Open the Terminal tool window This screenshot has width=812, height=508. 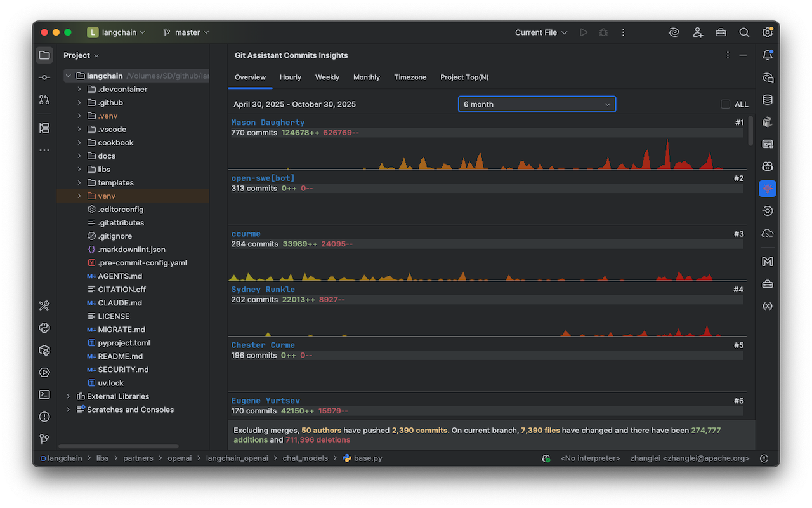[44, 394]
